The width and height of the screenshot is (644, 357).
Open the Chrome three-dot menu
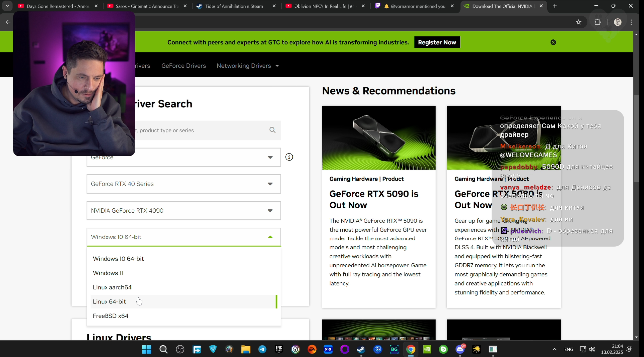631,22
